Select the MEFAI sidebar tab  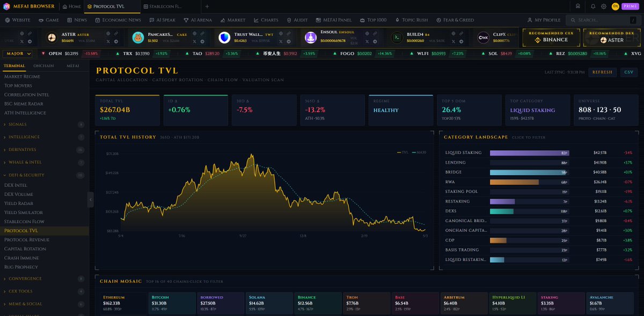pos(73,65)
